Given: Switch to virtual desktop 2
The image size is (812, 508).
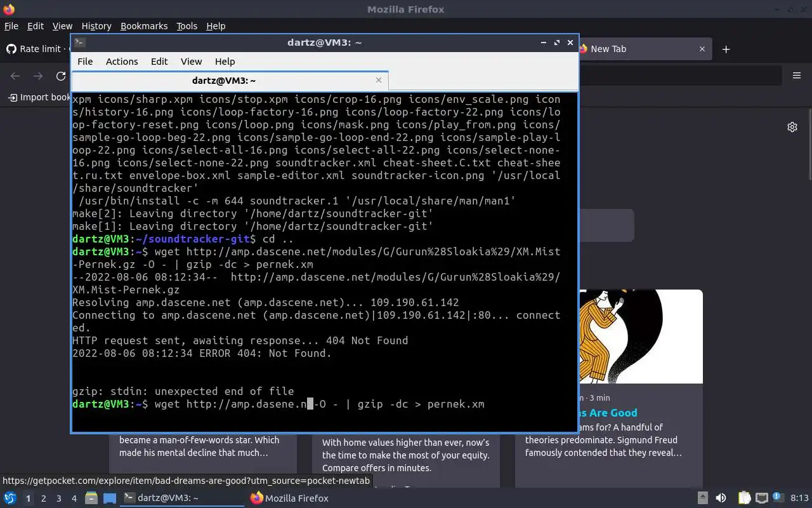Looking at the screenshot, I should (44, 498).
